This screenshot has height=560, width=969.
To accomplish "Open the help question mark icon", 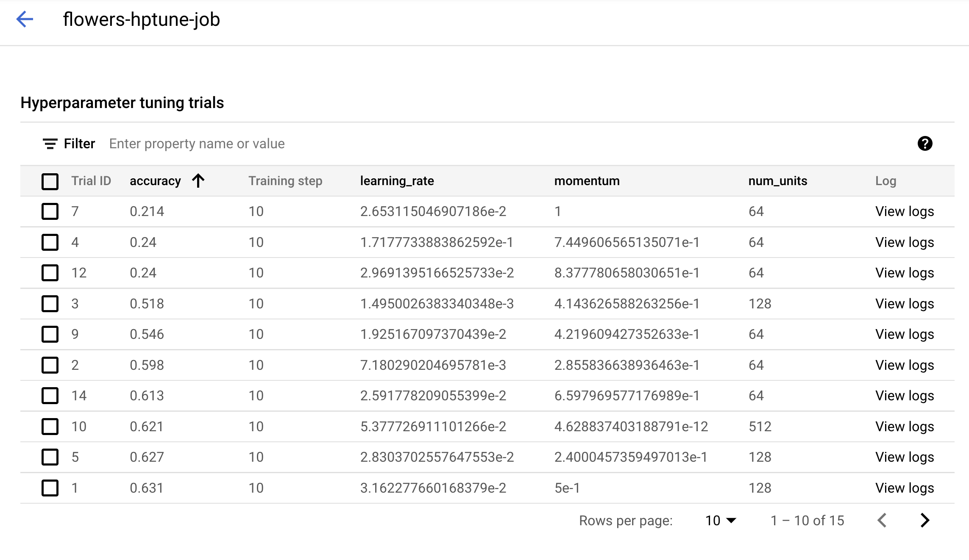I will pos(924,144).
